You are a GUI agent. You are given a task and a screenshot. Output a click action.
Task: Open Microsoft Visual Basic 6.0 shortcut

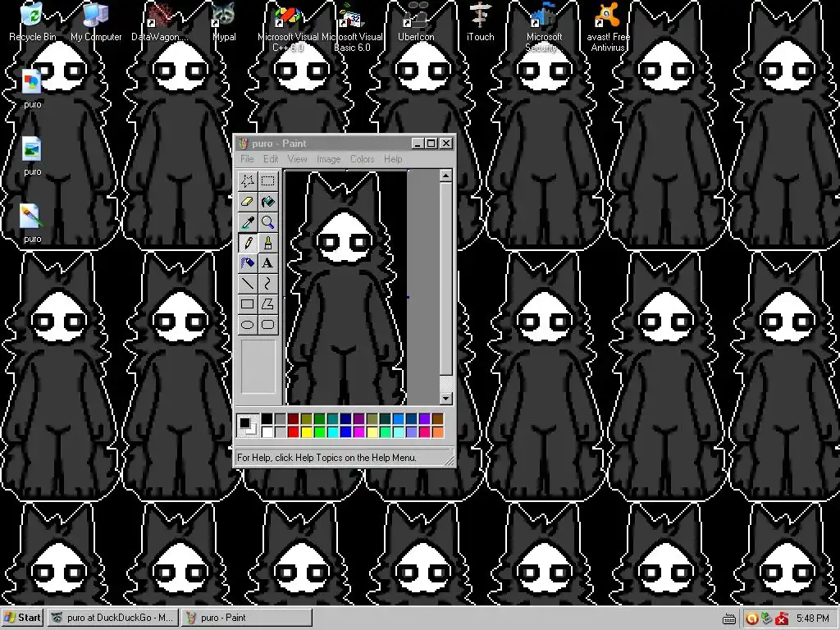point(352,27)
